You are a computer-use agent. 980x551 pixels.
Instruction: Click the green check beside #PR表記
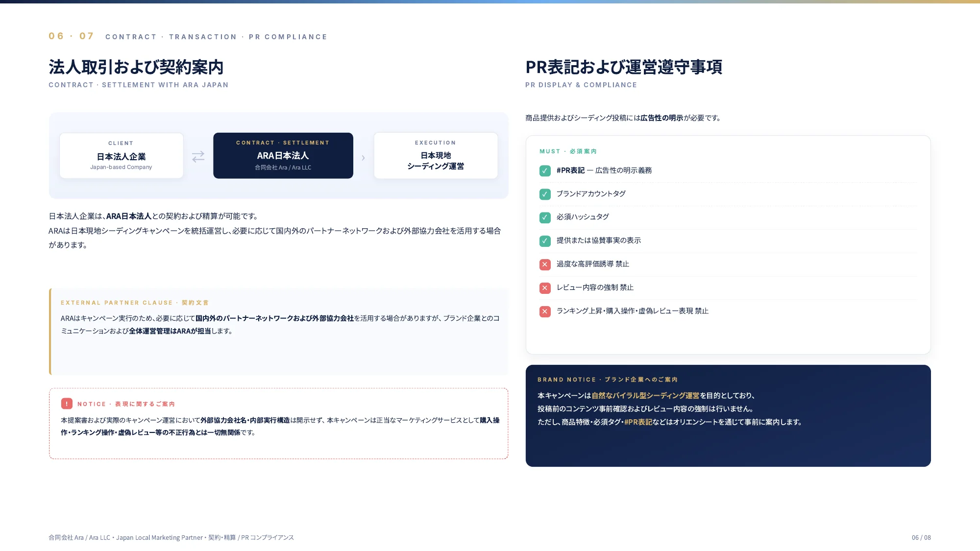coord(545,170)
